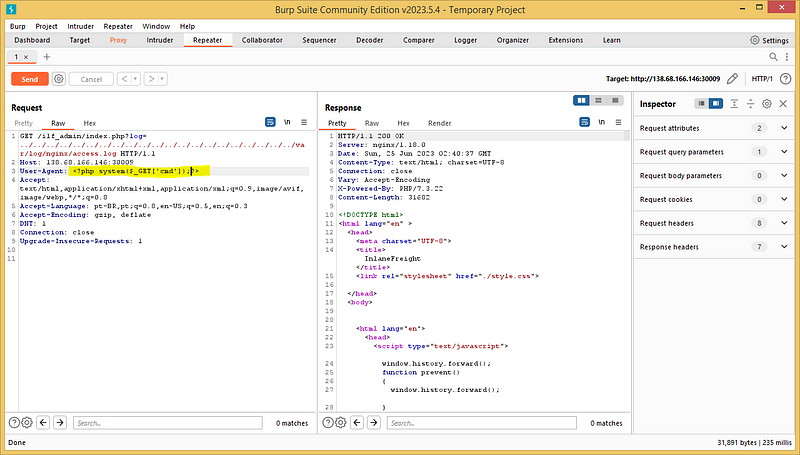This screenshot has height=455, width=800.
Task: Go back in request history
Action: point(124,79)
